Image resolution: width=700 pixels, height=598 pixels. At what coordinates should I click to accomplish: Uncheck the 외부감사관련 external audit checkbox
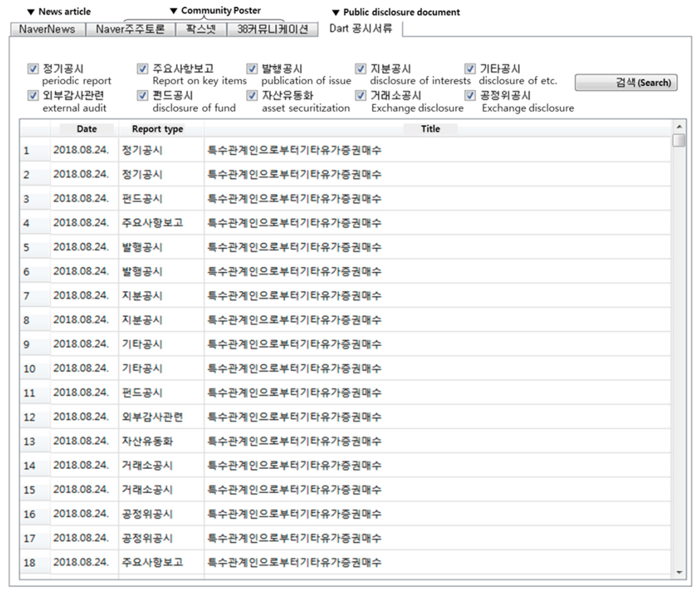33,96
